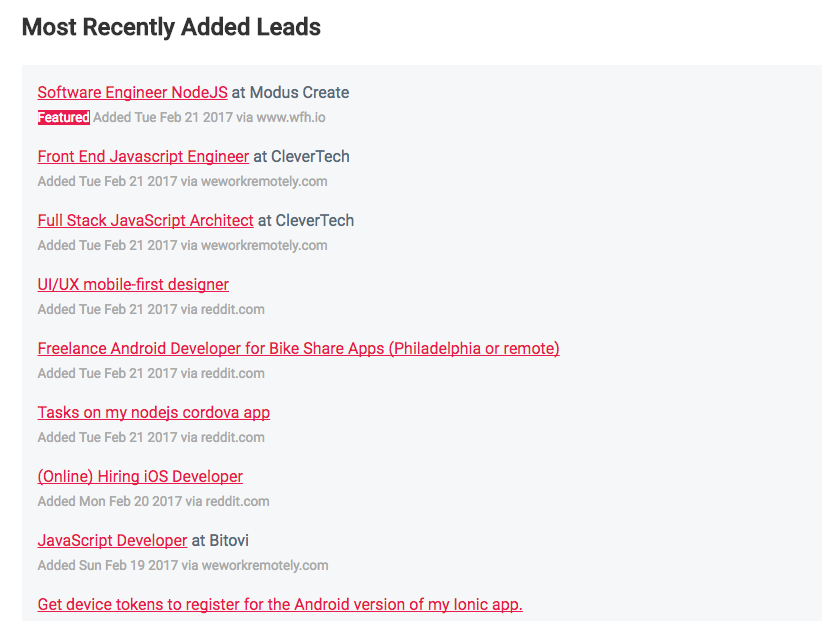Open the Freelance Android Developer Bike Share listing

(297, 348)
